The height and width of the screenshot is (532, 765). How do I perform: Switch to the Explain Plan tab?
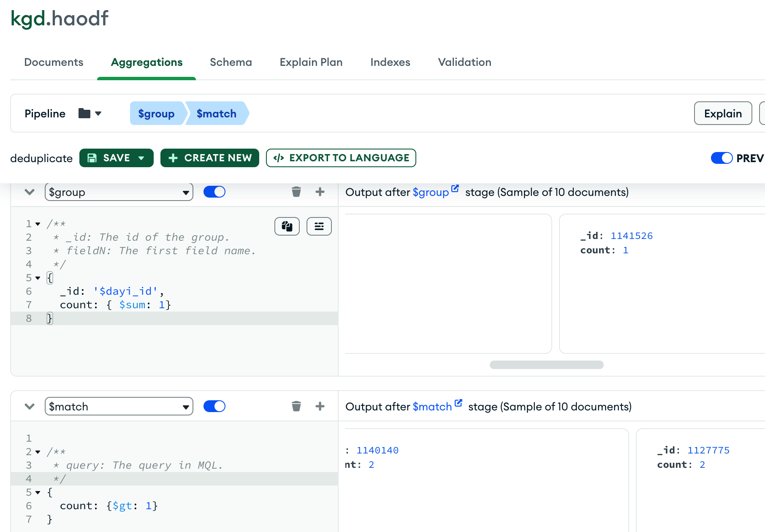tap(311, 62)
